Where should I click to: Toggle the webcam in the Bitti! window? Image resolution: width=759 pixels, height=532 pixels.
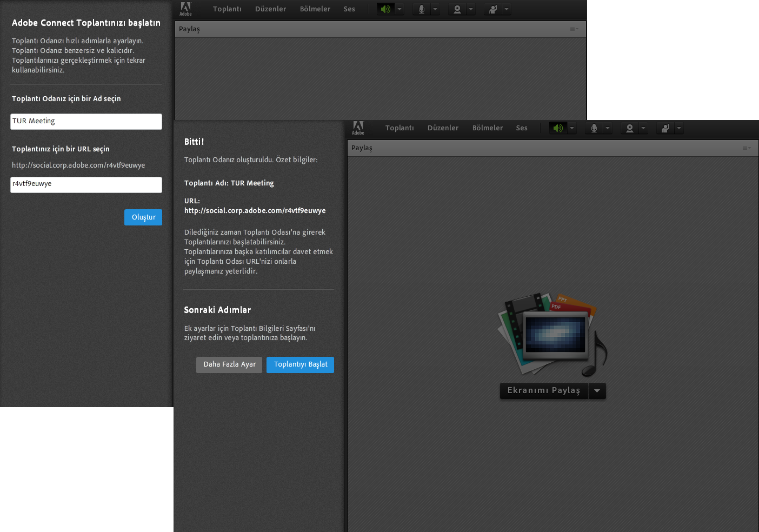coord(629,128)
